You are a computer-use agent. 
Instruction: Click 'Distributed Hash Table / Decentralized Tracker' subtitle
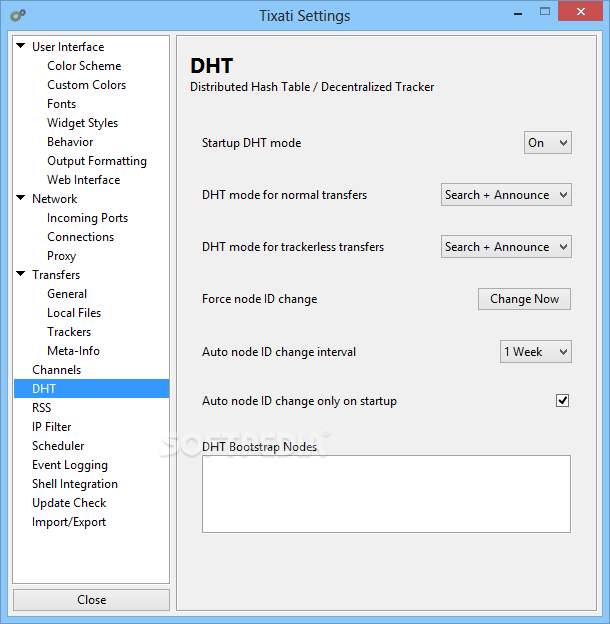[x=312, y=87]
